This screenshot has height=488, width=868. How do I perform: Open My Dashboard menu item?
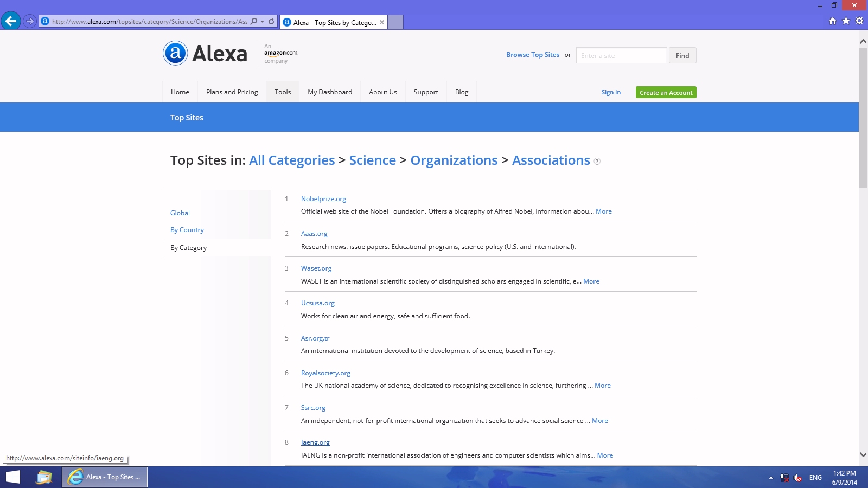tap(330, 92)
